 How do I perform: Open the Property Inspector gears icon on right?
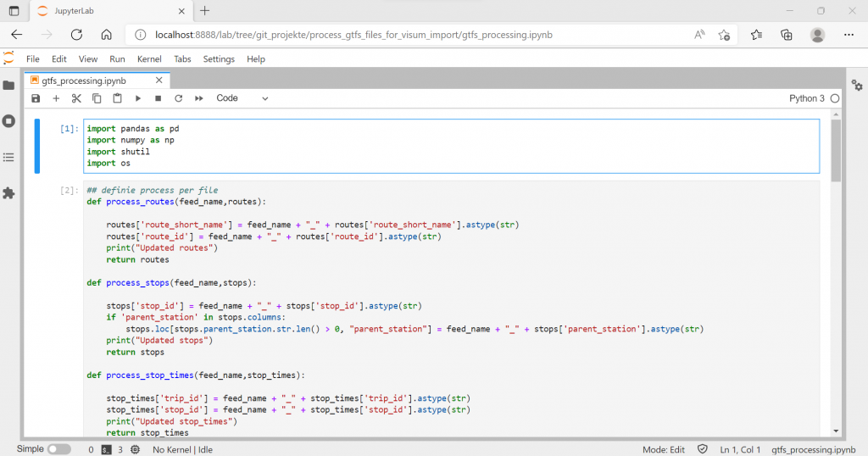coord(857,86)
